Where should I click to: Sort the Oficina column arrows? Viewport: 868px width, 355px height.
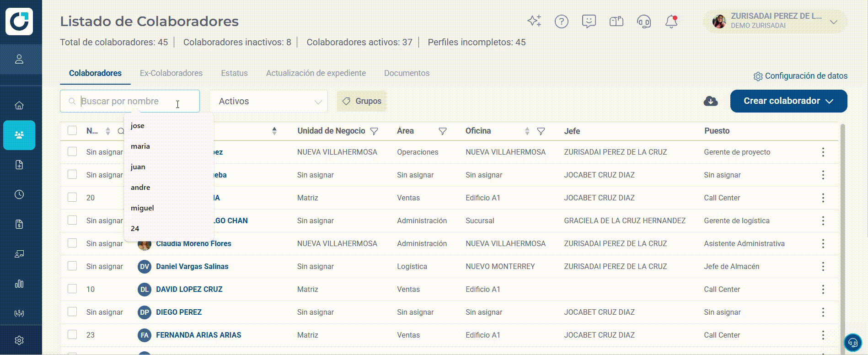click(x=527, y=131)
